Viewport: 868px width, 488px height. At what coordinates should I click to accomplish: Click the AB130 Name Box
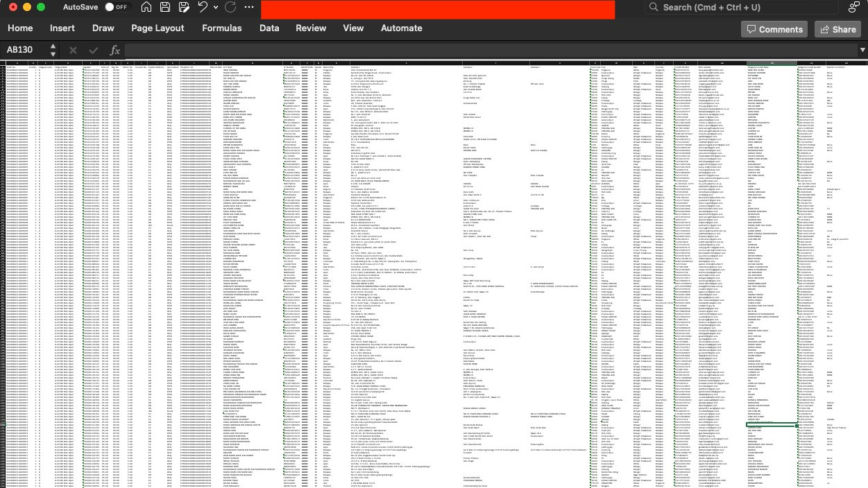24,50
